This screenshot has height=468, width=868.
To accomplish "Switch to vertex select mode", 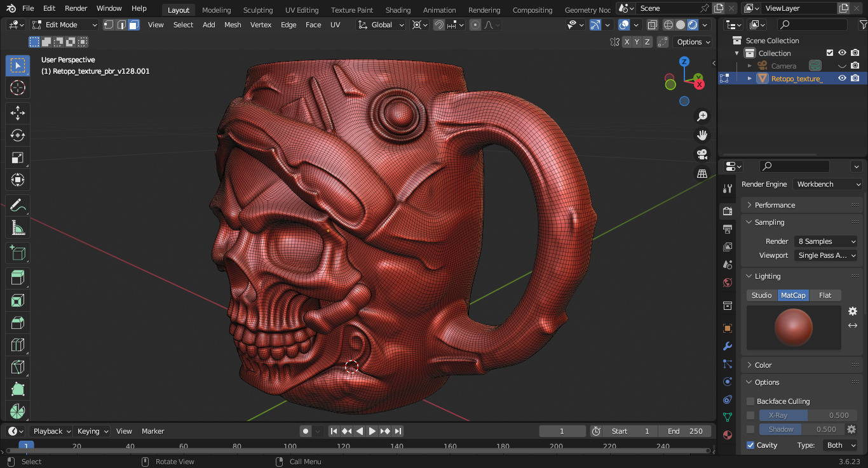I will pyautogui.click(x=109, y=25).
